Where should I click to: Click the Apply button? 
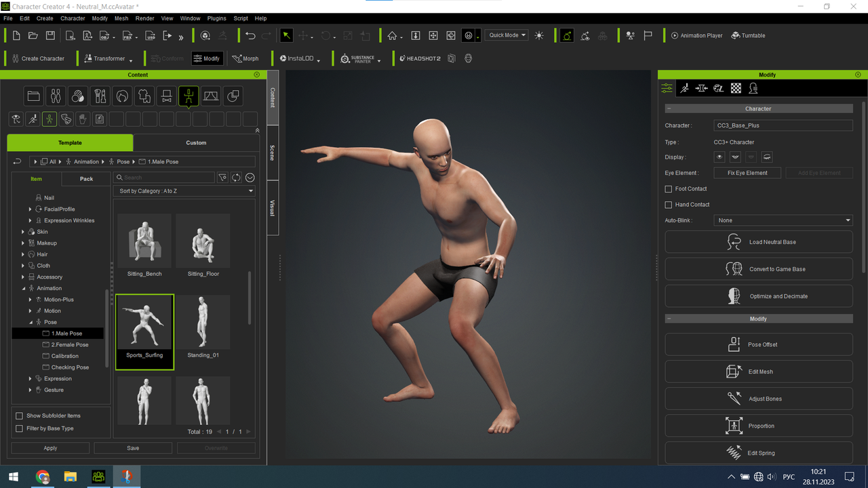pyautogui.click(x=50, y=448)
